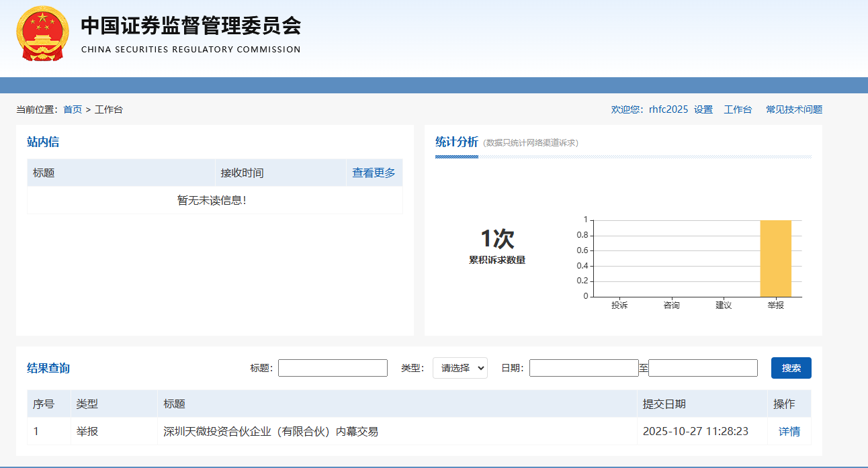Click the national emblem logo
The image size is (868, 468).
(42, 35)
